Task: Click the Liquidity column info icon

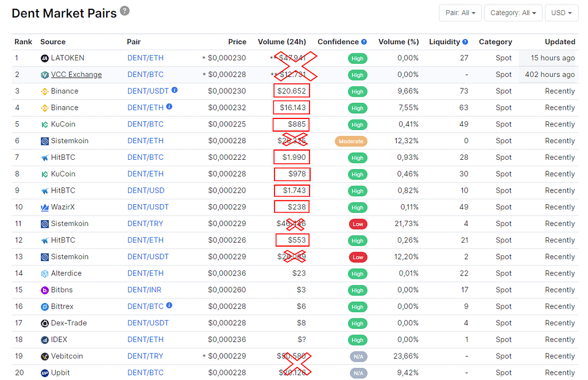Action: (x=465, y=42)
